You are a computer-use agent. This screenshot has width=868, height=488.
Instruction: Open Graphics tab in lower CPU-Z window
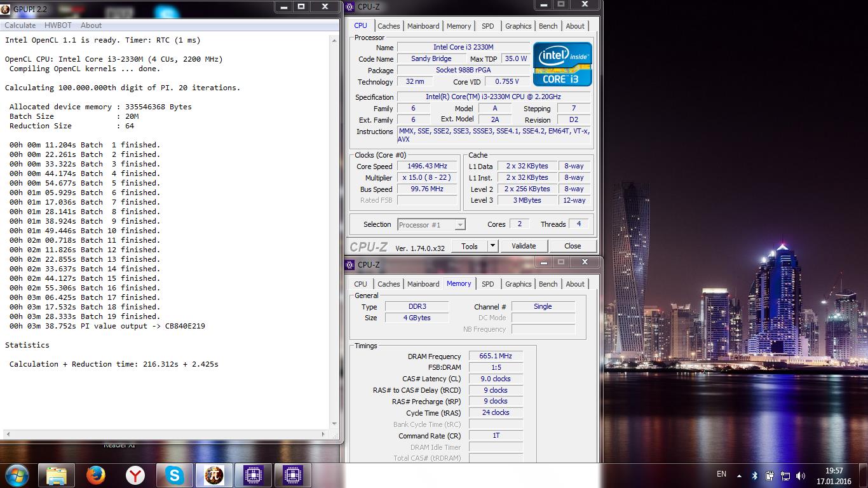coord(519,284)
